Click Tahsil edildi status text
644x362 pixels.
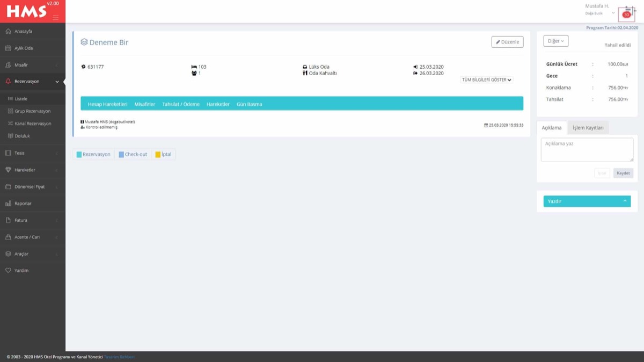pos(618,45)
